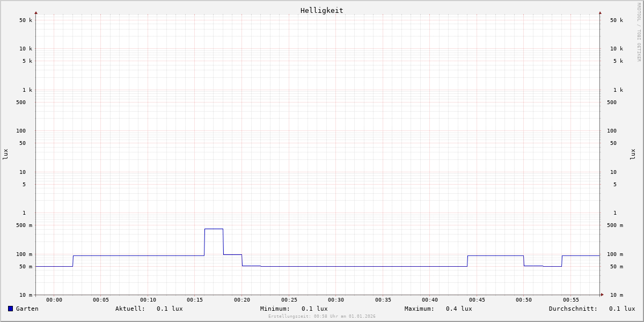Click the time axis label "00:55"
The width and height of the screenshot is (644, 322).
pyautogui.click(x=571, y=300)
